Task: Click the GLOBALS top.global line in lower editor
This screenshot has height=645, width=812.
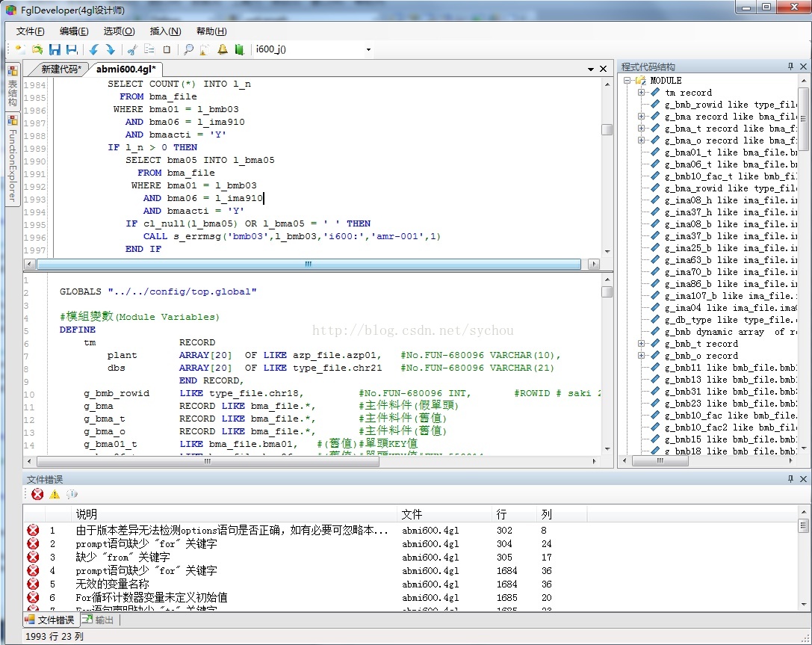Action: pyautogui.click(x=158, y=291)
